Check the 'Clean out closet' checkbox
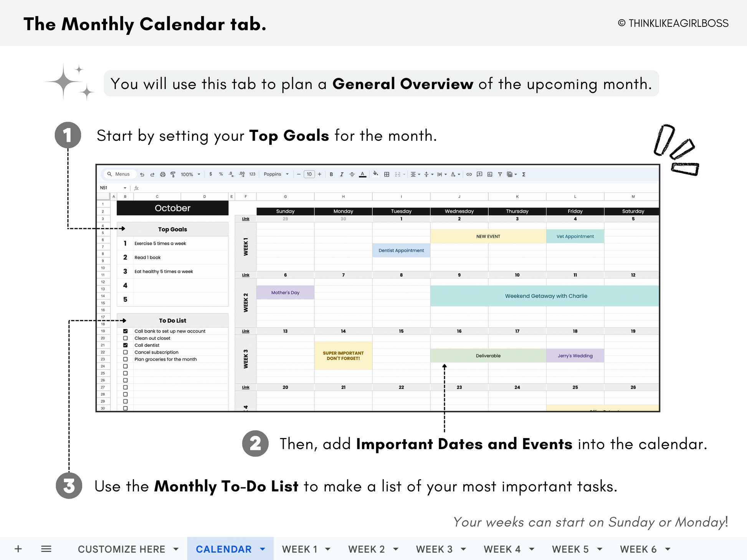Viewport: 747px width, 560px height. click(126, 338)
